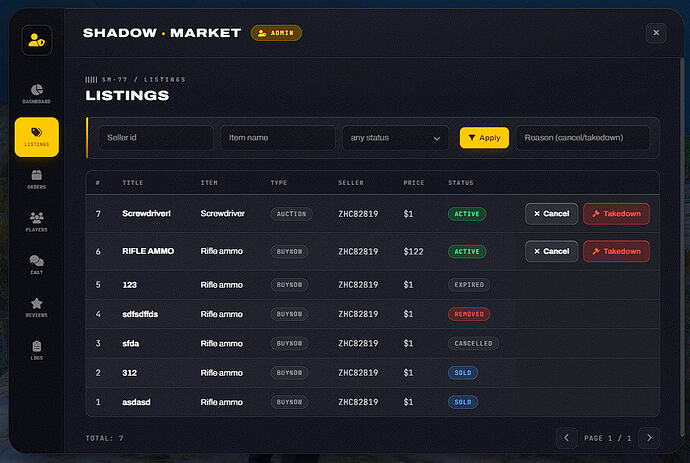Screen dimensions: 690x463
Task: Go to the next page arrow
Action: [649, 438]
